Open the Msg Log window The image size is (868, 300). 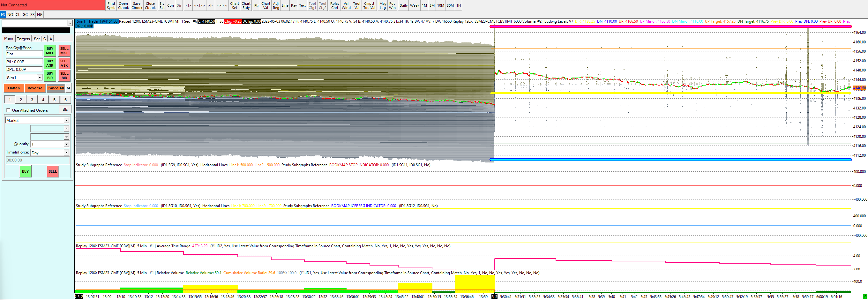tap(382, 5)
